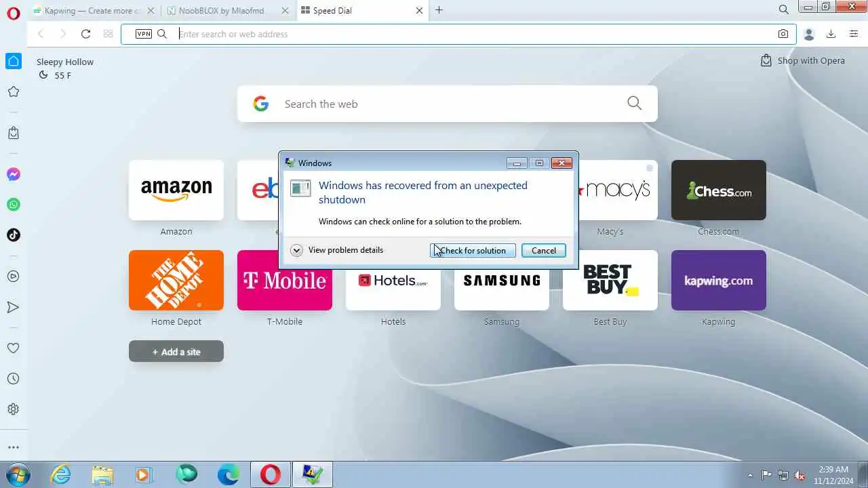Open Bookmarks star icon in sidebar
The width and height of the screenshot is (868, 488).
(14, 91)
